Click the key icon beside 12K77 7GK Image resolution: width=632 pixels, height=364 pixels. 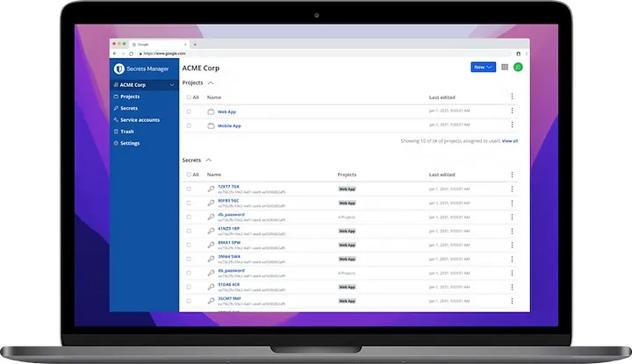pos(211,189)
